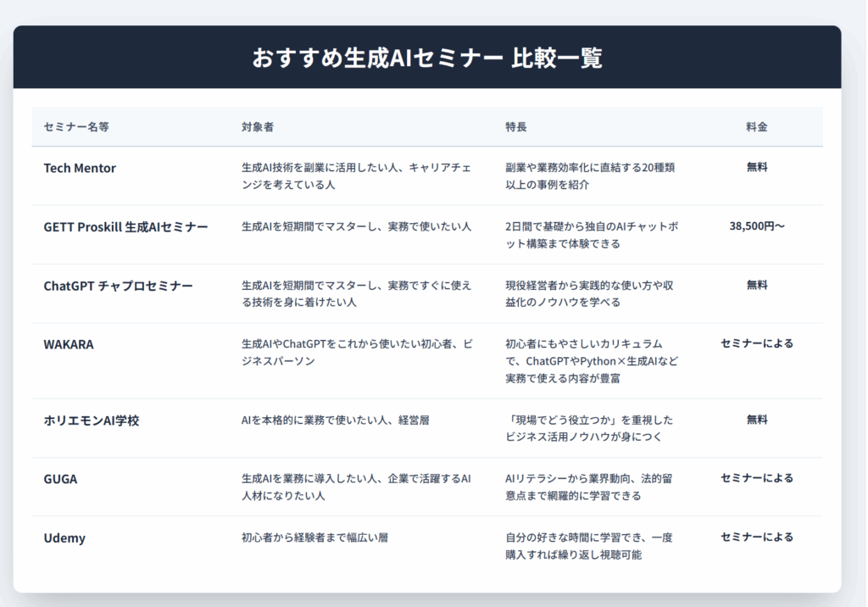
Task: Select GUGA's 対象者 description text
Action: pyautogui.click(x=356, y=487)
